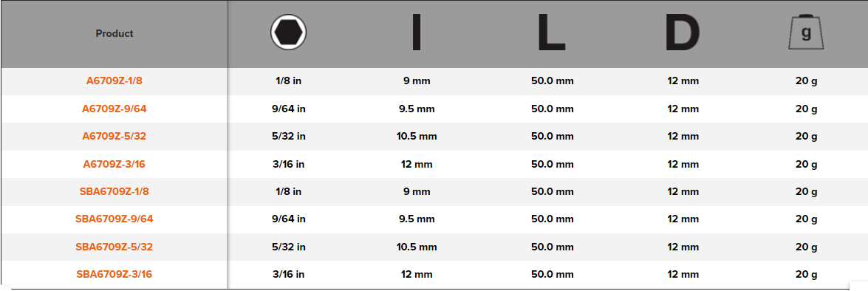This screenshot has width=868, height=291.
Task: Open product SBA6709Z-9/64
Action: (x=115, y=219)
